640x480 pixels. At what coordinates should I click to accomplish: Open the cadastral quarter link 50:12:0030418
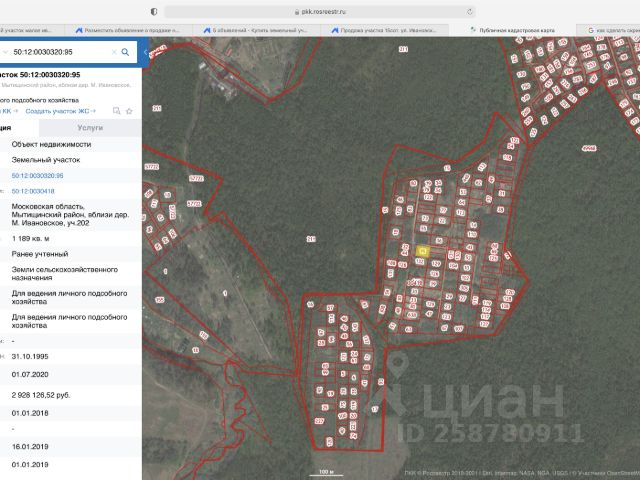click(x=33, y=191)
